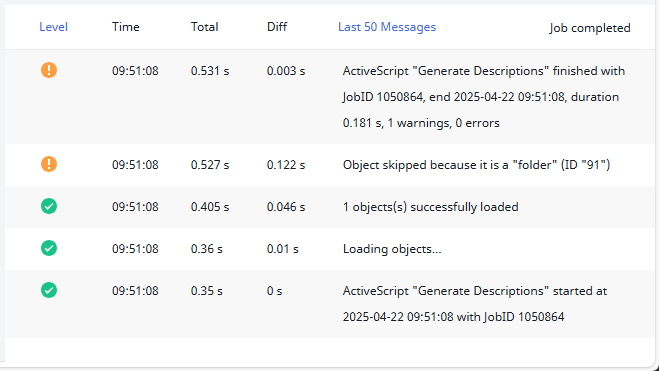
Task: Click warning icon on finished-job message row
Action: [x=49, y=70]
